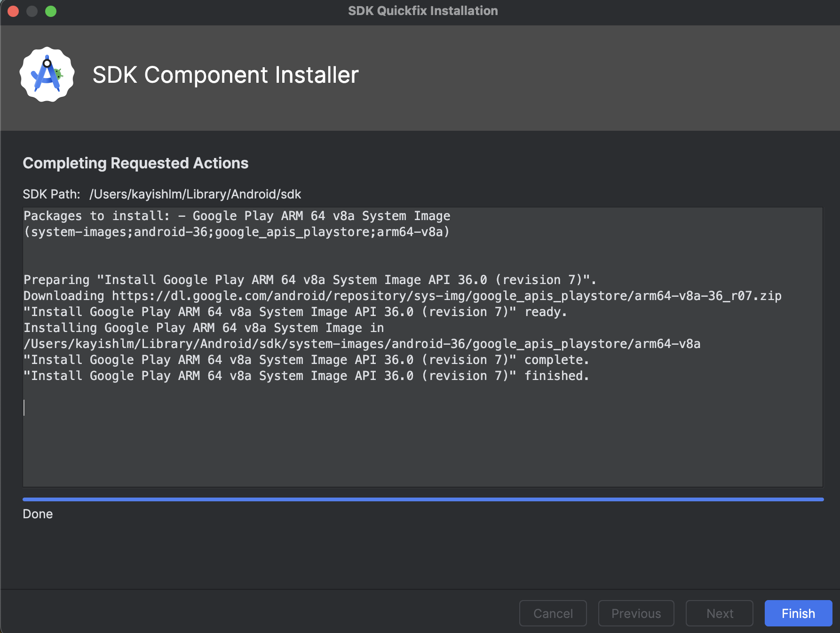Click the disabled Cancel button

tap(553, 613)
